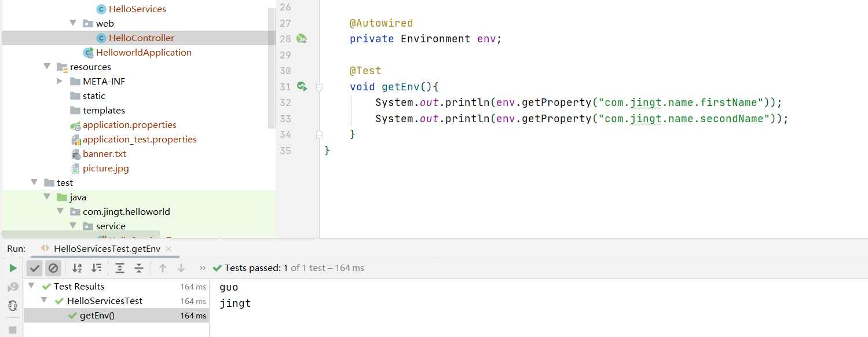Select the templates folder

point(104,110)
